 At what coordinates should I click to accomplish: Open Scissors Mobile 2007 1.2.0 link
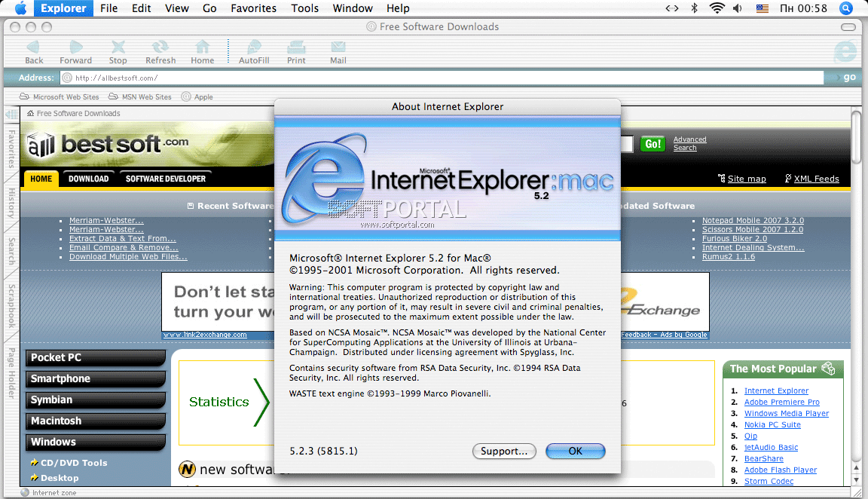752,229
